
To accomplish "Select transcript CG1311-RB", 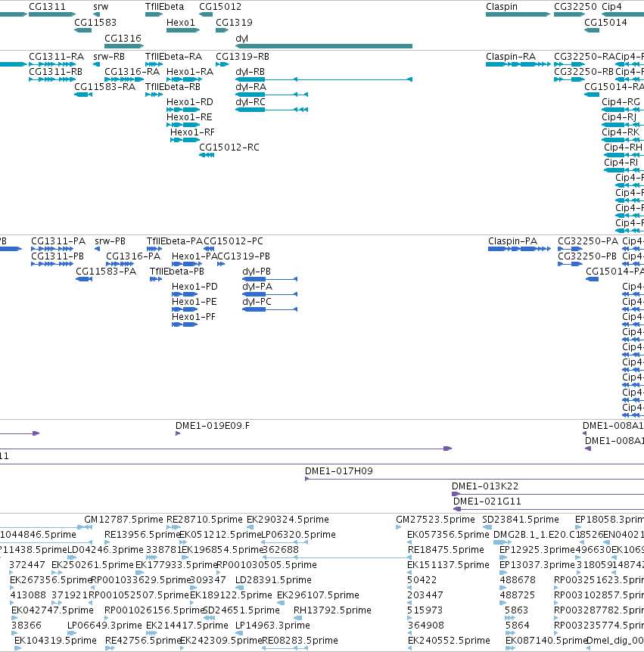I will click(55, 72).
